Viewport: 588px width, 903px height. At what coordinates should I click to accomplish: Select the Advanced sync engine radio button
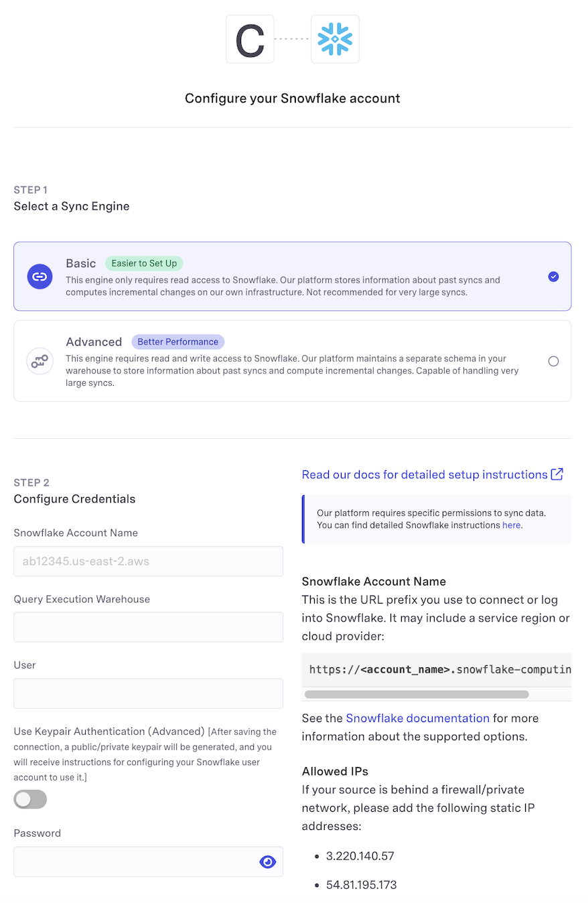(x=553, y=361)
